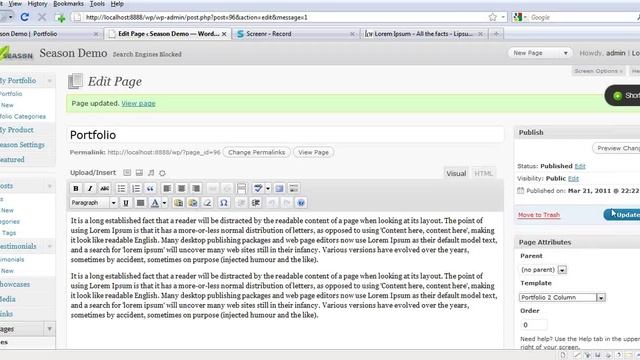Collapse the My Portfolio sidebar section
This screenshot has height=360, width=640.
[50, 81]
